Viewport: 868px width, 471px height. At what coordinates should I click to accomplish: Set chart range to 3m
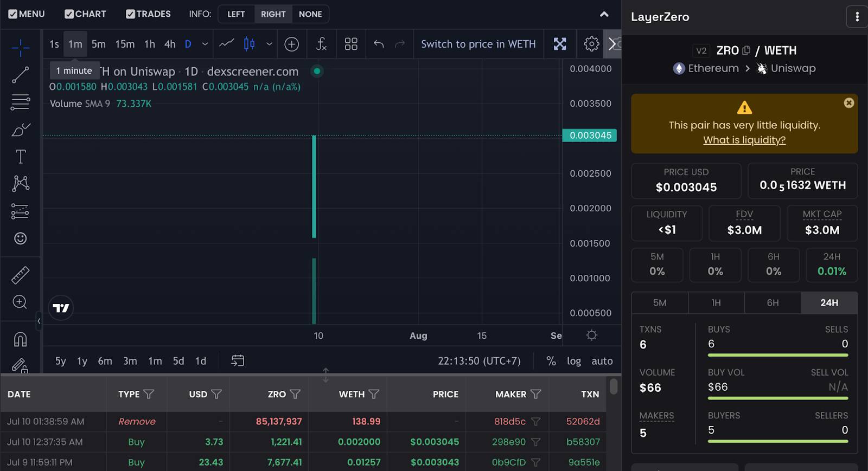click(x=130, y=361)
